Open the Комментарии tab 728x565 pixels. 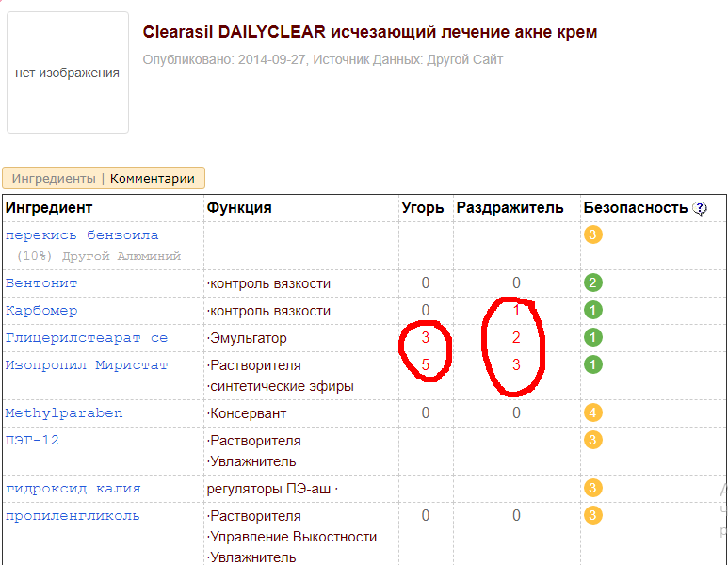point(153,179)
